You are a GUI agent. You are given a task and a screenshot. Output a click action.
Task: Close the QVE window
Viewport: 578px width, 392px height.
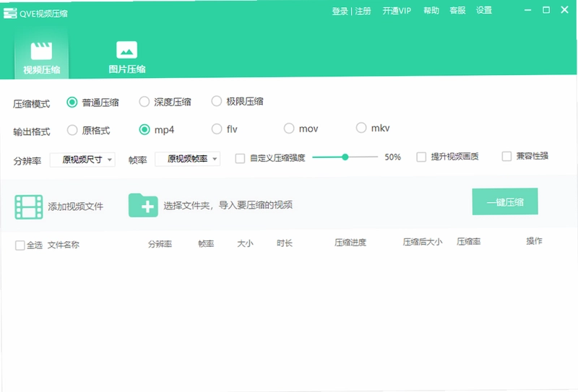tap(564, 9)
